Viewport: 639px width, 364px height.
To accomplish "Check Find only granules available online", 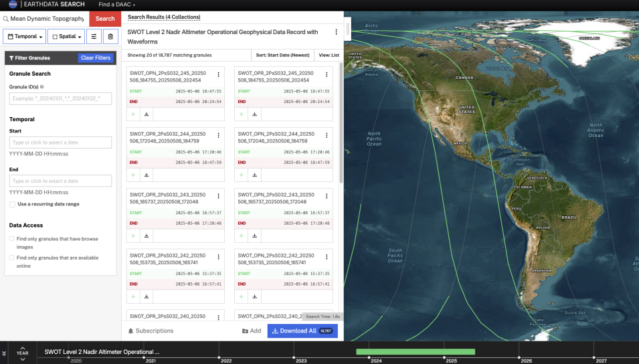I will pos(12,258).
